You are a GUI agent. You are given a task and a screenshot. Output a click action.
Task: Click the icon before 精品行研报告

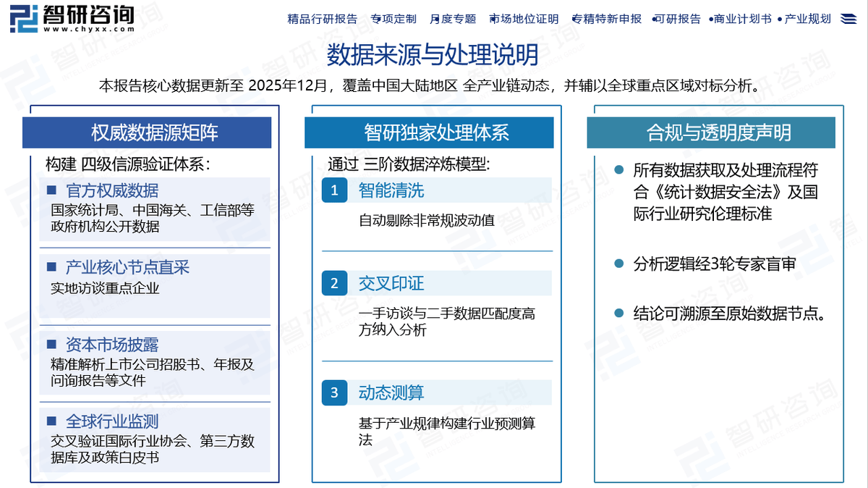tap(285, 20)
